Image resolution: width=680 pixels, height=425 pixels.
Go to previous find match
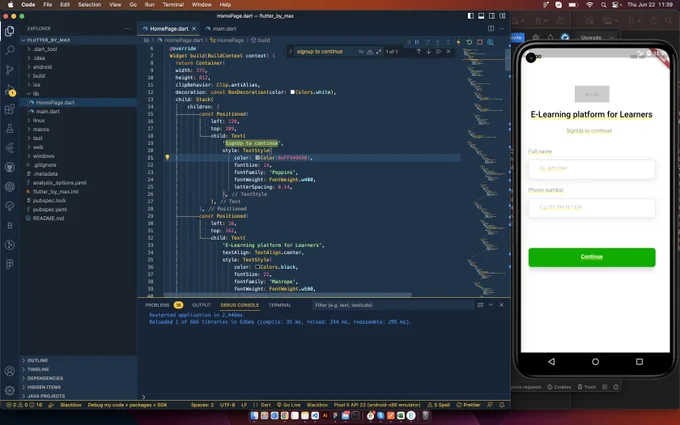click(418, 52)
